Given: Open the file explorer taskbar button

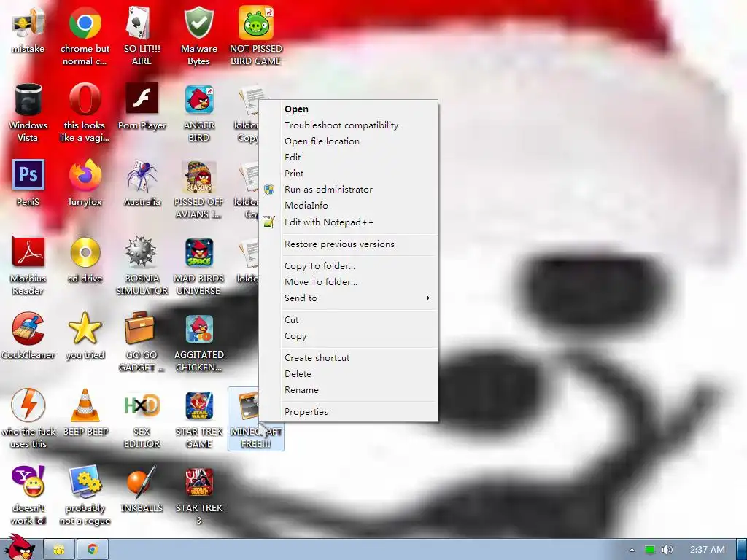Looking at the screenshot, I should pyautogui.click(x=59, y=550).
